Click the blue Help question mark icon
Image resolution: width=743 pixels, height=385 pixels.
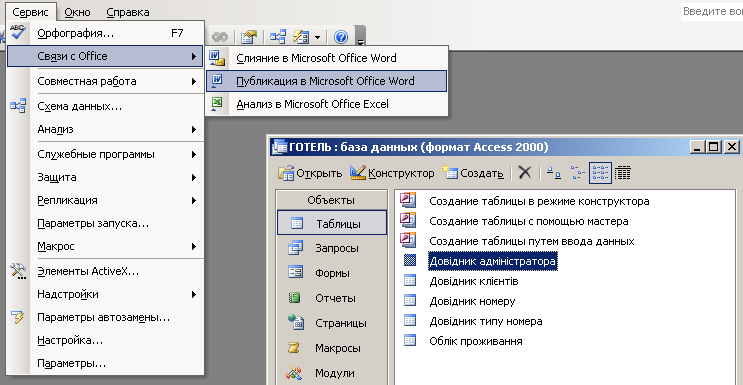tap(341, 37)
